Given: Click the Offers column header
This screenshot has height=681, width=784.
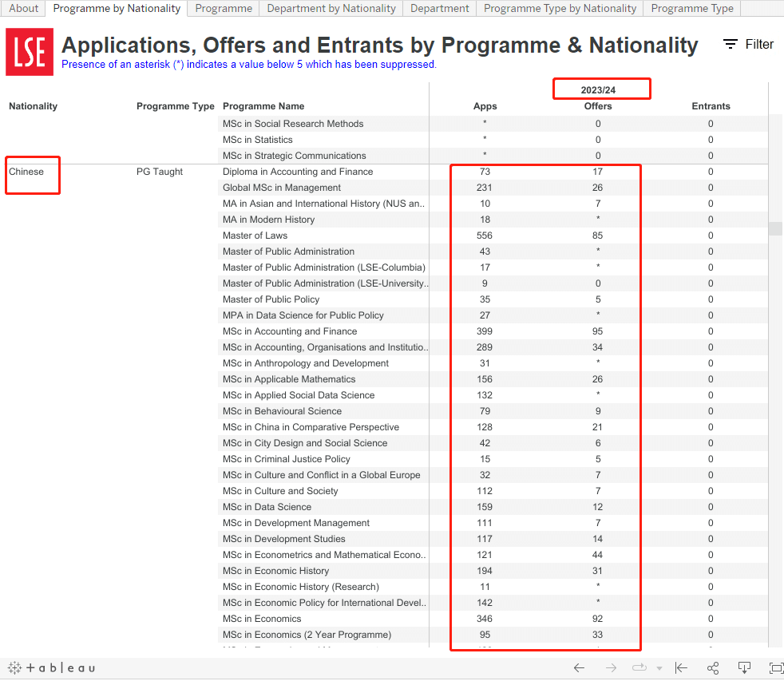Looking at the screenshot, I should (598, 106).
